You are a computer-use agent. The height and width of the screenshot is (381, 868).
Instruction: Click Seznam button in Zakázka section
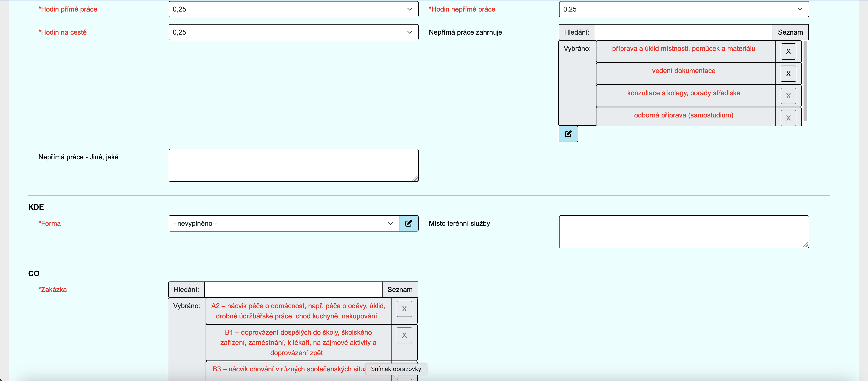point(400,290)
